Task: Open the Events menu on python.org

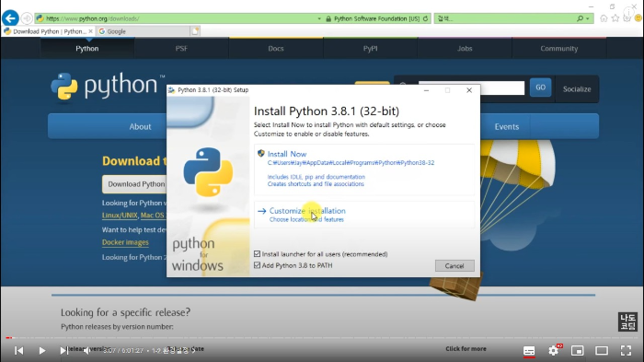Action: coord(506,127)
